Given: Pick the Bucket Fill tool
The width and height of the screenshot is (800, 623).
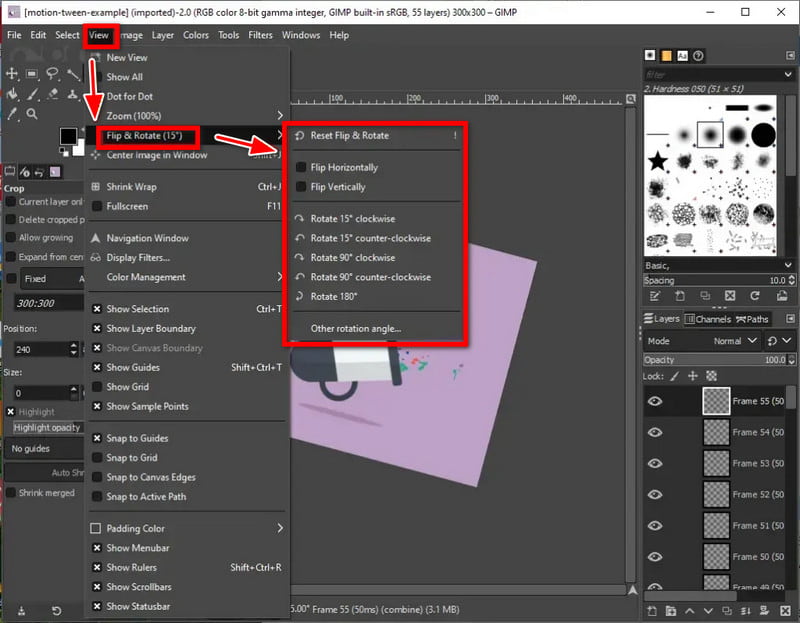Looking at the screenshot, I should pyautogui.click(x=13, y=94).
